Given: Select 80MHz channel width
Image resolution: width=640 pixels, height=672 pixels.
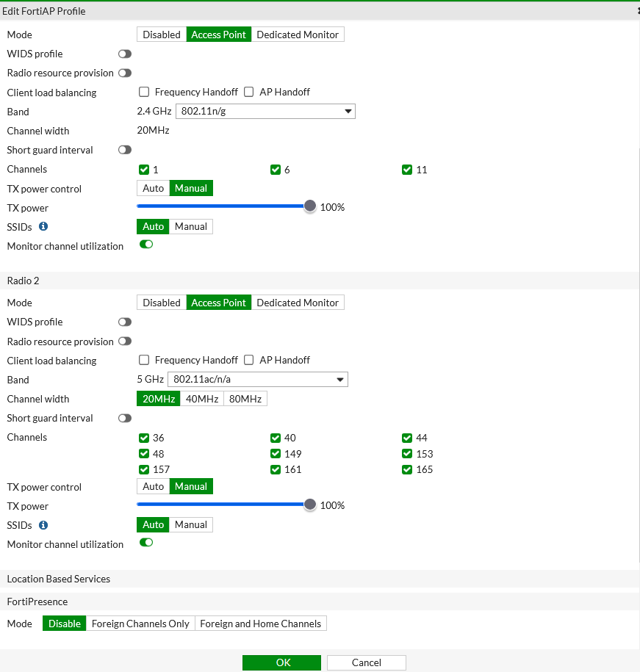Looking at the screenshot, I should tap(245, 399).
